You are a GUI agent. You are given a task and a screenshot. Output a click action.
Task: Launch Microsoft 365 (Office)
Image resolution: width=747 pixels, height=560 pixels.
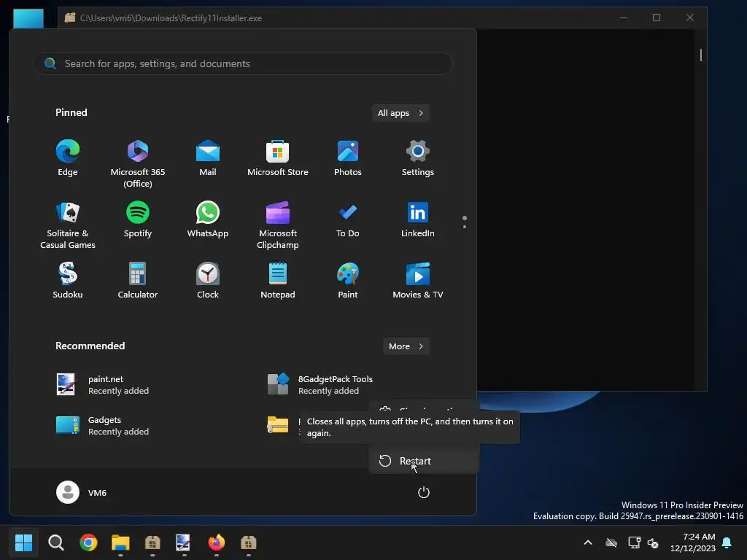click(138, 163)
